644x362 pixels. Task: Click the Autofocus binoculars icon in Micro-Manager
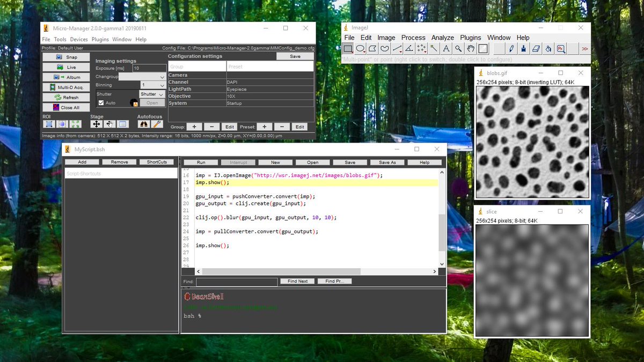[x=144, y=124]
